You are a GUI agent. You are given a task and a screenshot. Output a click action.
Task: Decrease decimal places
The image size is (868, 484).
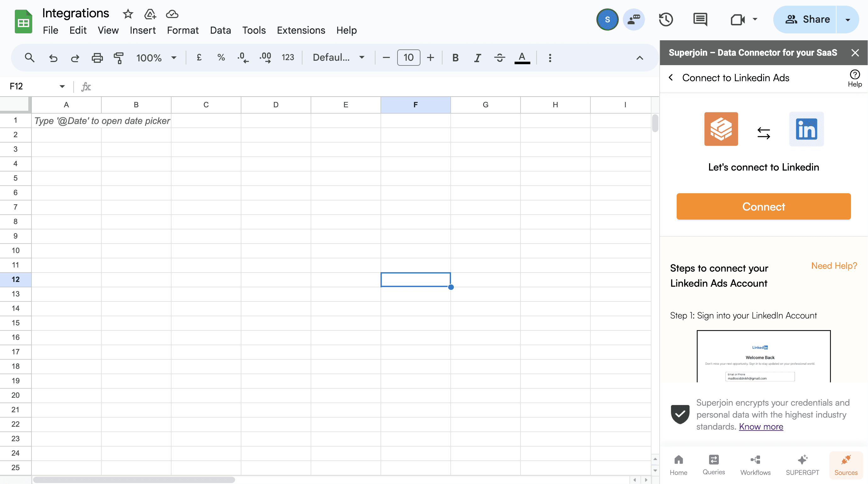243,58
